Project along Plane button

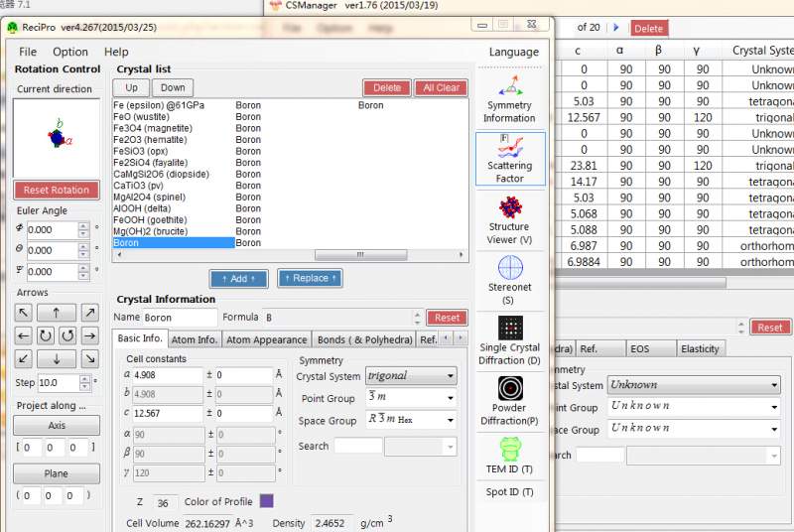57,473
